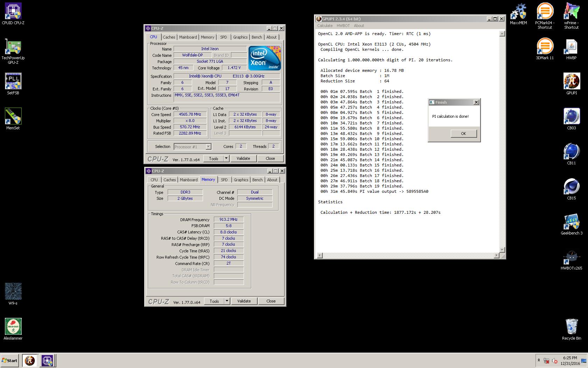Image resolution: width=588 pixels, height=368 pixels.
Task: Click the Core Voltage 1.472 V value
Action: pyautogui.click(x=234, y=68)
